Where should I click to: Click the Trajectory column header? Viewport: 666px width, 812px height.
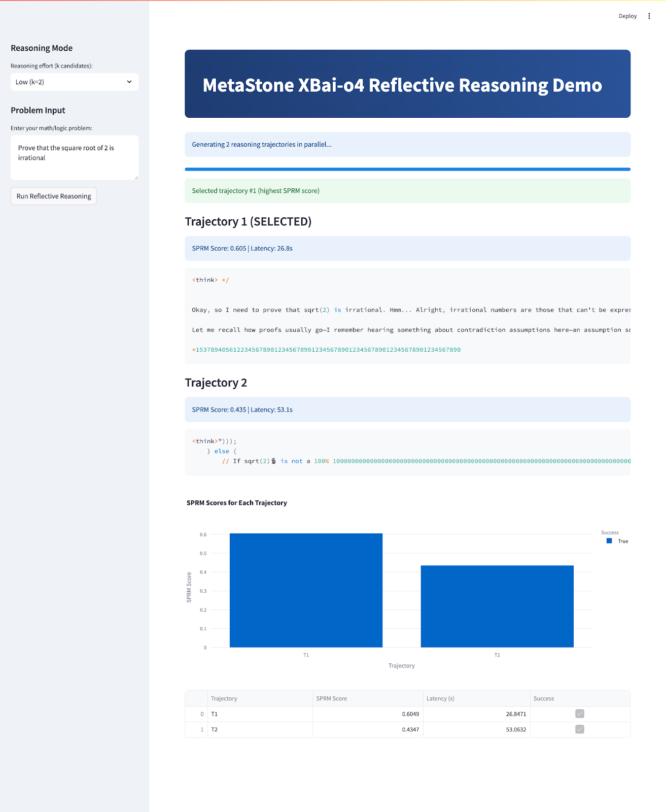260,699
